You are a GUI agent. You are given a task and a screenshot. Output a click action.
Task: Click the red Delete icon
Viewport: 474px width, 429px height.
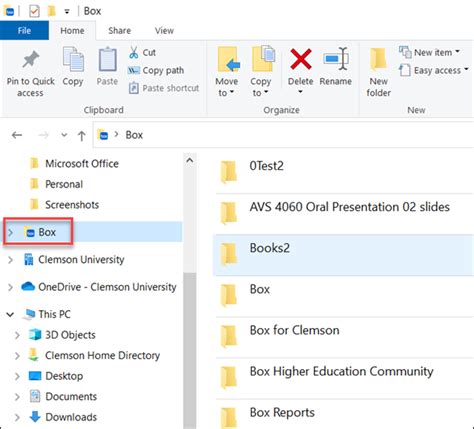[301, 59]
